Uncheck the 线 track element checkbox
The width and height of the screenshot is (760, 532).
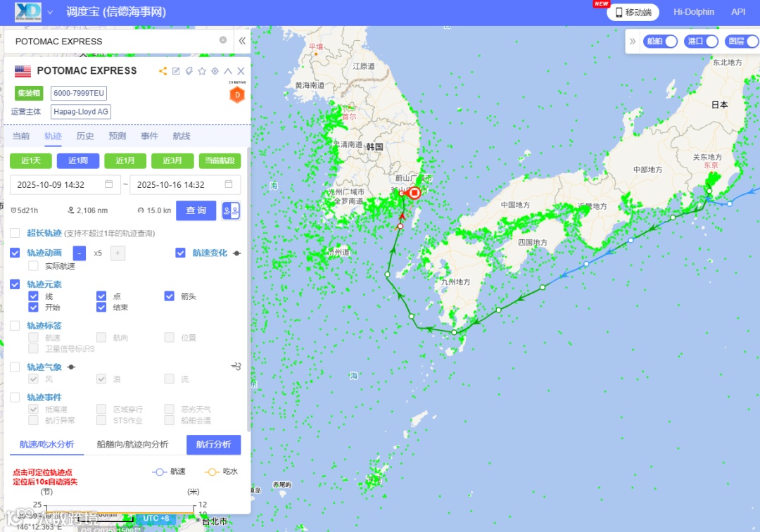coord(34,296)
